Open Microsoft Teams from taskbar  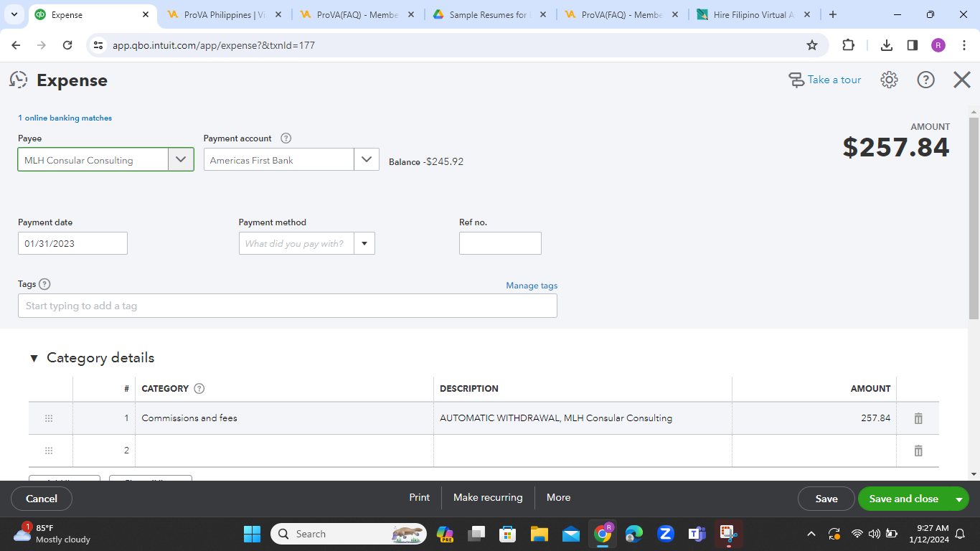[x=697, y=534]
